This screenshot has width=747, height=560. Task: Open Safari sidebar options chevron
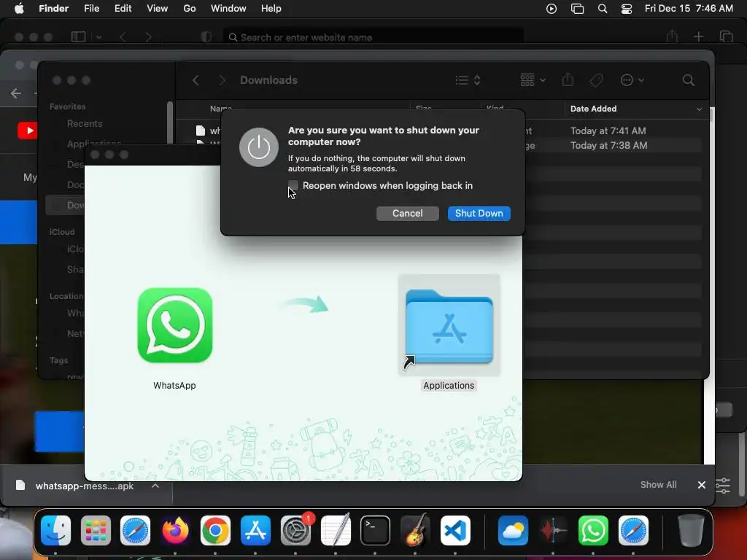pyautogui.click(x=98, y=36)
